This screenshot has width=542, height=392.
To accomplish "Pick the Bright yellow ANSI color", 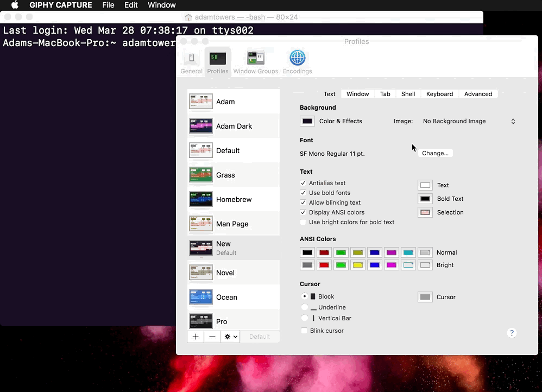I will [x=358, y=265].
